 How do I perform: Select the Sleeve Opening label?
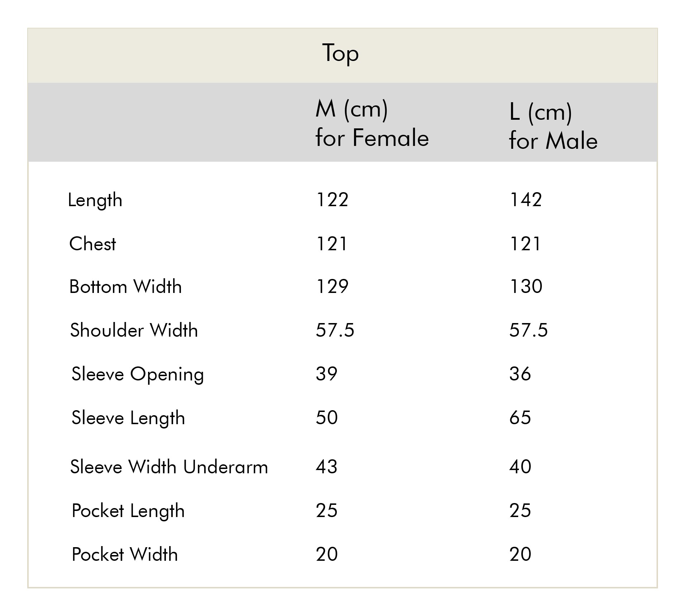138,374
